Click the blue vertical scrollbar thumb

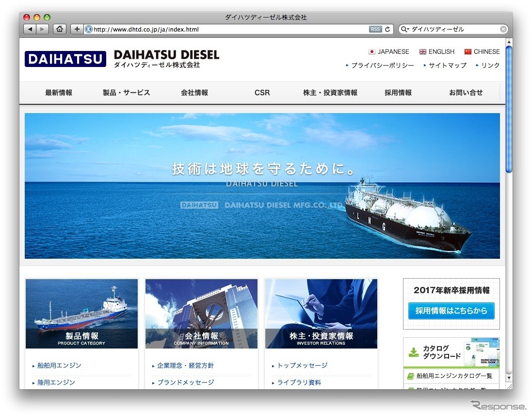(509, 109)
